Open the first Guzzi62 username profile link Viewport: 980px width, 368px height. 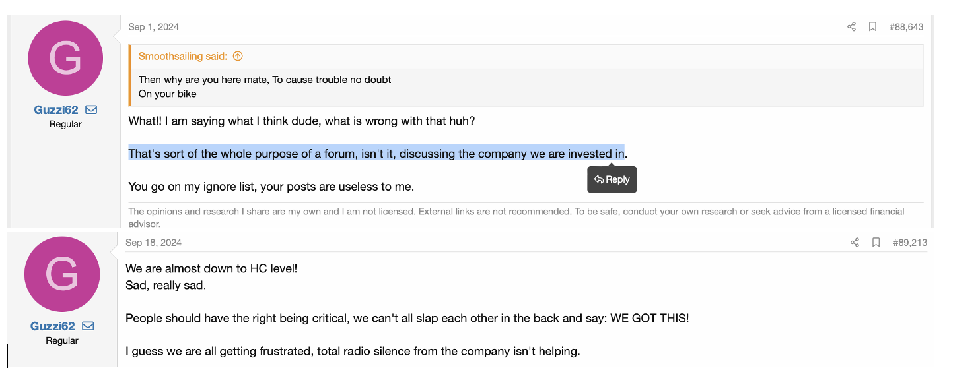click(56, 110)
